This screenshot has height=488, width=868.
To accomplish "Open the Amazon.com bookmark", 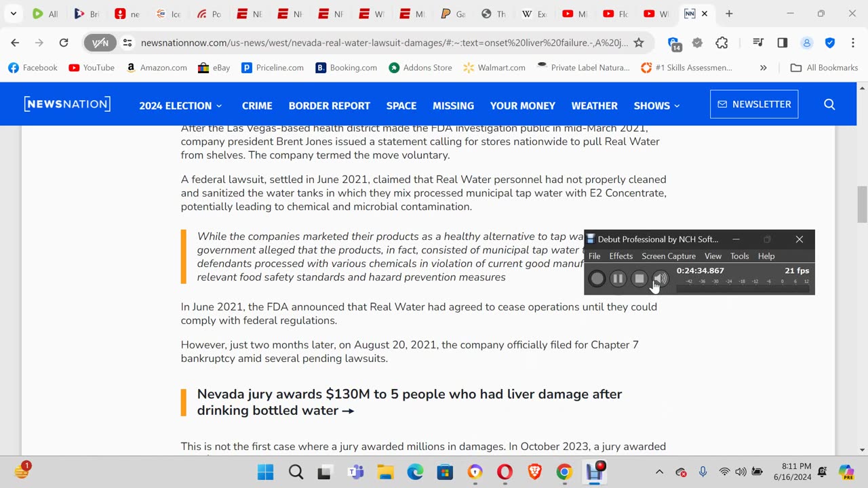I will coord(156,68).
